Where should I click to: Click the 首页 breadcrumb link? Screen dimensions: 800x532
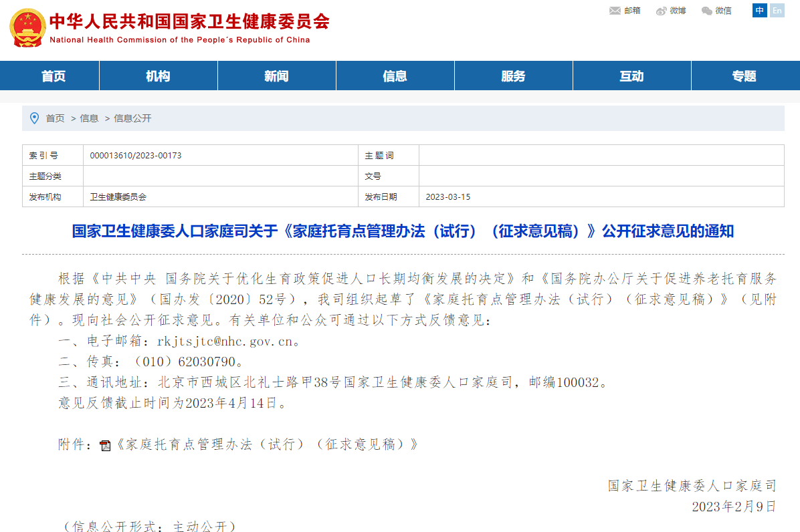[x=55, y=118]
